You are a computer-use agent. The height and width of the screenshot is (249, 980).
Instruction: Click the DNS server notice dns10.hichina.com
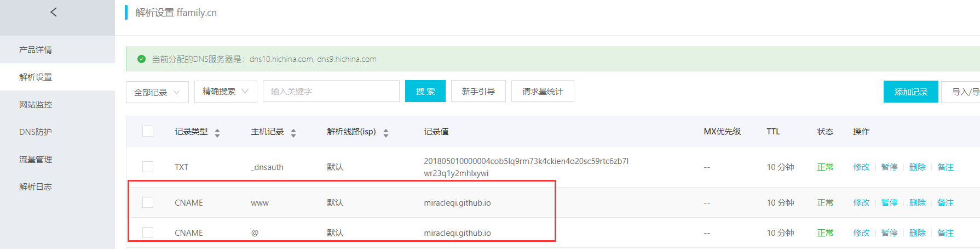[264, 59]
